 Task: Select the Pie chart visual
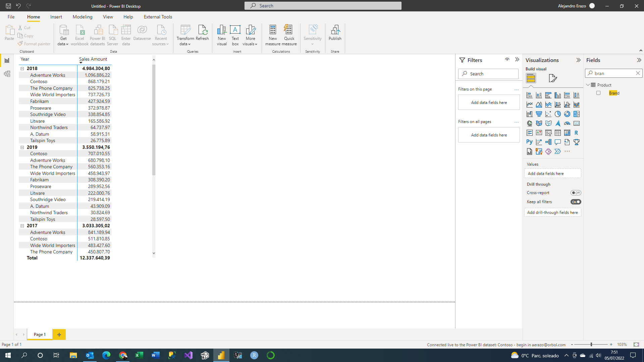point(557,114)
